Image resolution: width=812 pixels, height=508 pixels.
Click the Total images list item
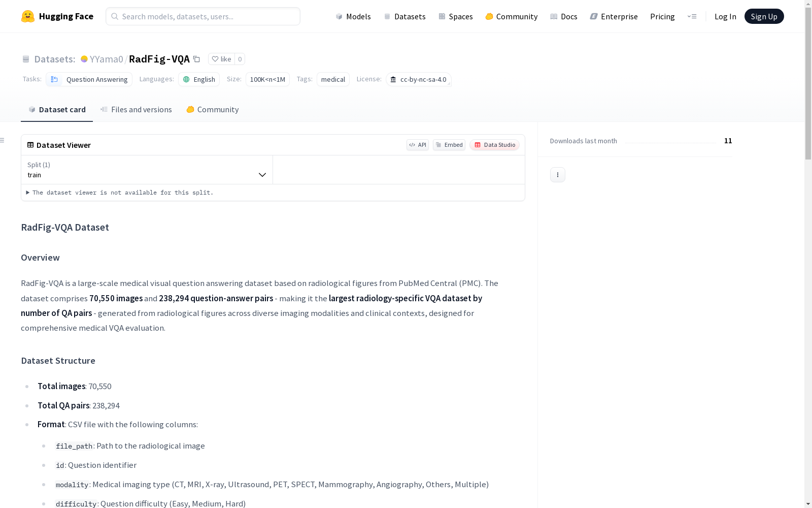click(75, 386)
